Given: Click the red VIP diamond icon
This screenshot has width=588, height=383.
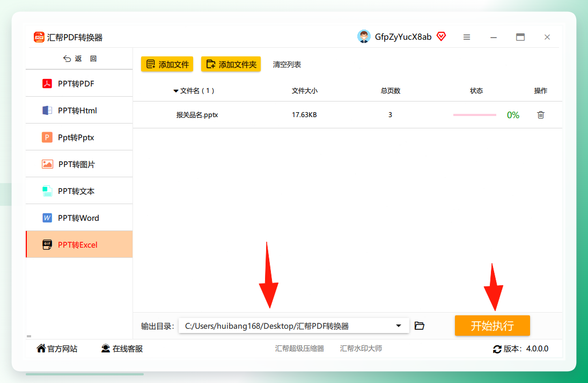Looking at the screenshot, I should [x=442, y=37].
